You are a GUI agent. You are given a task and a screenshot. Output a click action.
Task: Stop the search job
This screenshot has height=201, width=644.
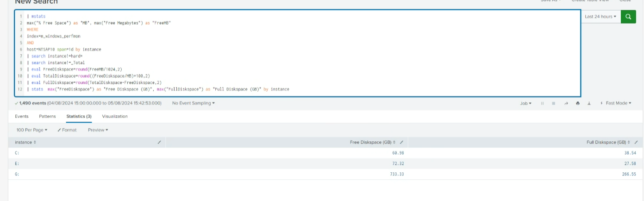tap(554, 103)
